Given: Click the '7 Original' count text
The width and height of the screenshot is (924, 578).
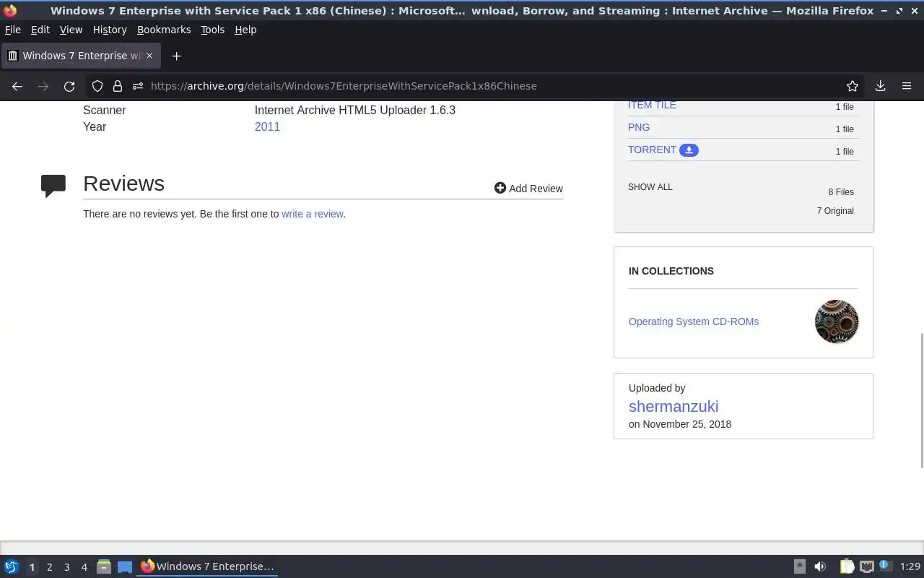Looking at the screenshot, I should click(835, 211).
